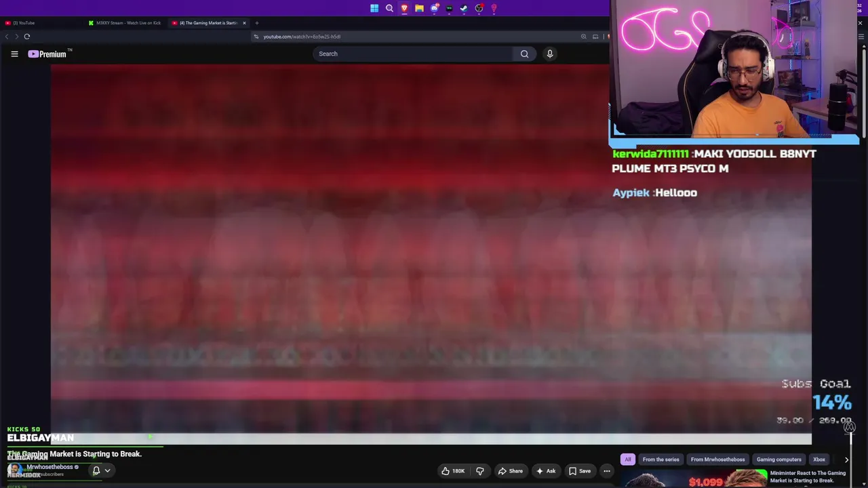This screenshot has width=868, height=488.
Task: Focus the YouTube search box
Action: pos(414,54)
